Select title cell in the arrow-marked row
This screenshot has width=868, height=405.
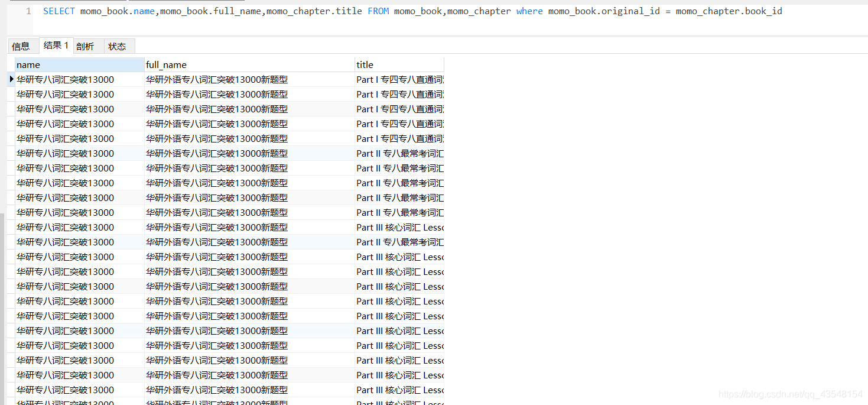click(399, 80)
